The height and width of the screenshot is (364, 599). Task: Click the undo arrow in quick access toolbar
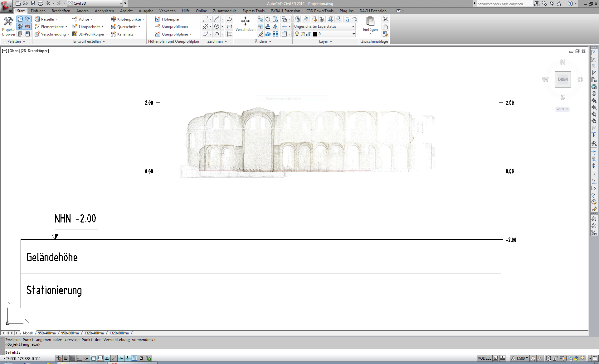[x=48, y=3]
